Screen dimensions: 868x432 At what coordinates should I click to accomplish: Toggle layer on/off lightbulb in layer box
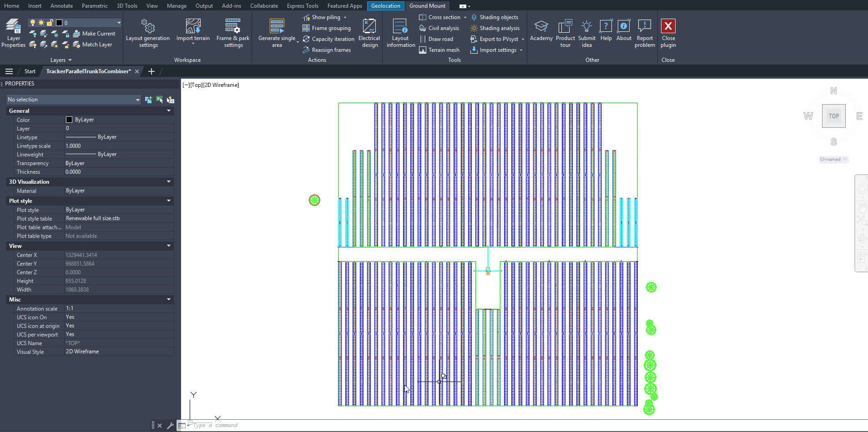33,23
